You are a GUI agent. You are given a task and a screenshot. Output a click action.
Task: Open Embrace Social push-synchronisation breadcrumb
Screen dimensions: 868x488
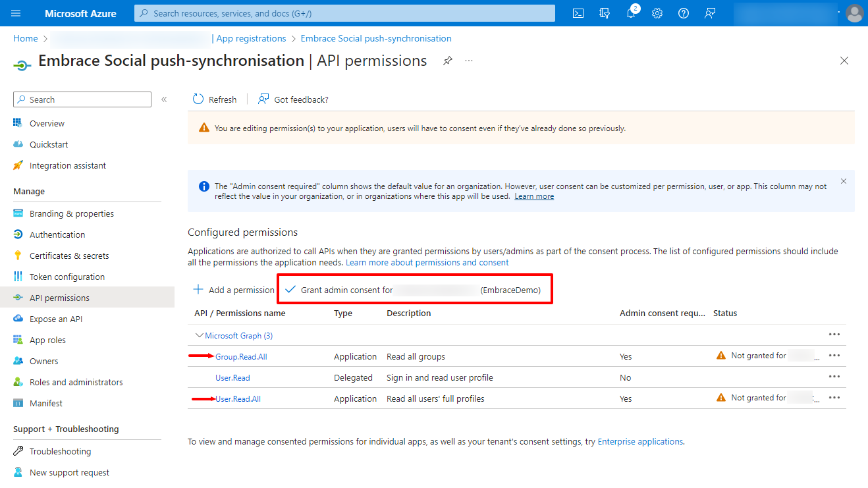click(376, 38)
